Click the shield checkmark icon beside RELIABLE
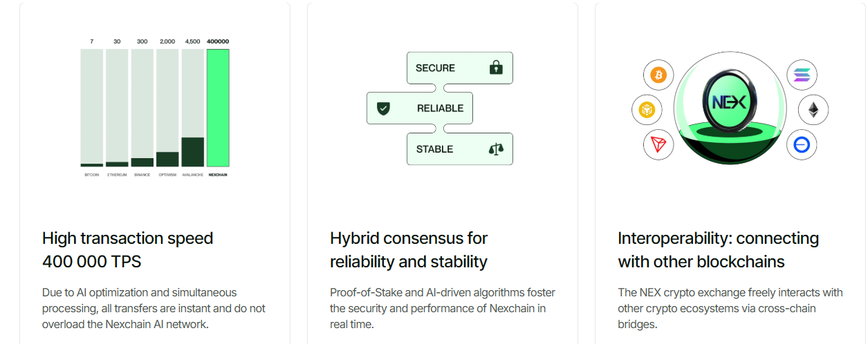 click(x=383, y=108)
